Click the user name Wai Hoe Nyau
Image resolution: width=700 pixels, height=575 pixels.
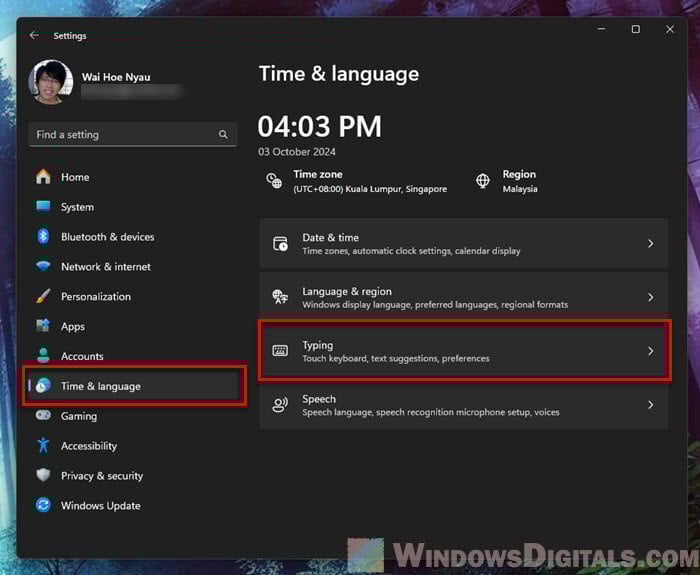click(116, 77)
